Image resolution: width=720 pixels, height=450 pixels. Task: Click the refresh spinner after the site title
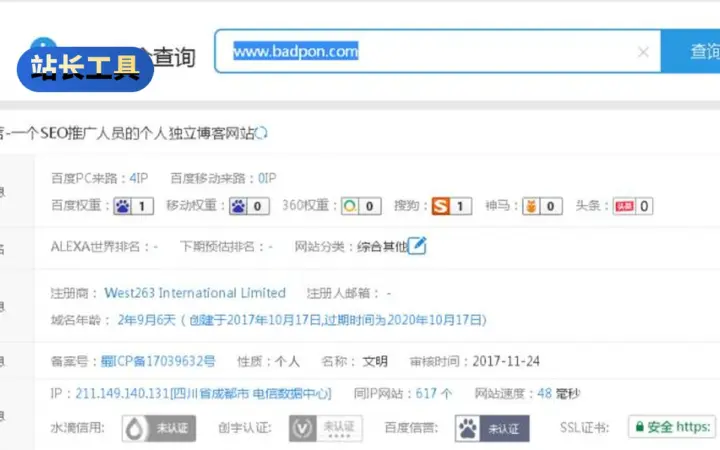(x=261, y=133)
